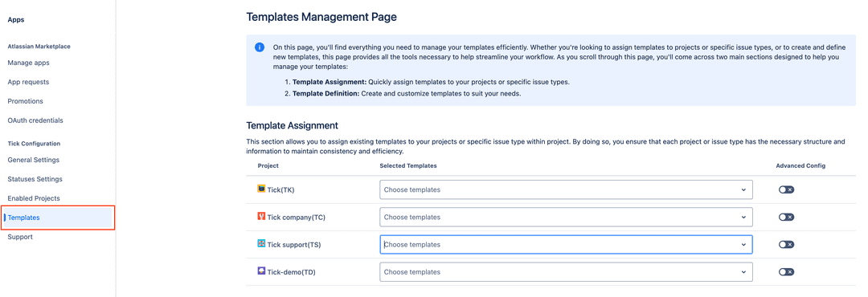Open Manage apps in the sidebar

[x=28, y=63]
